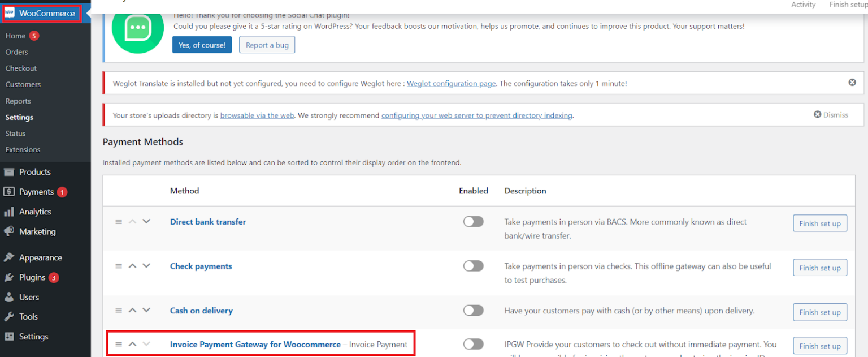Enable Check payments
Viewport: 868px width, 357px height.
[x=473, y=265]
